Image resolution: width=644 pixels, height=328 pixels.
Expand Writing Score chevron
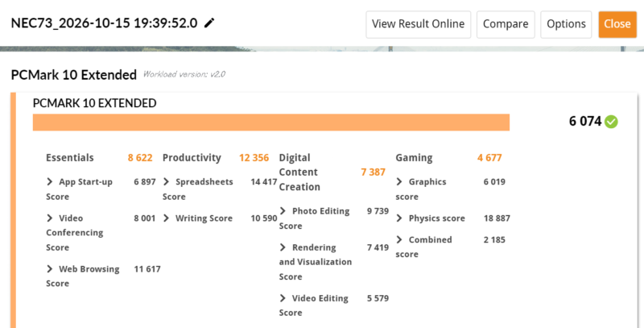click(x=167, y=218)
